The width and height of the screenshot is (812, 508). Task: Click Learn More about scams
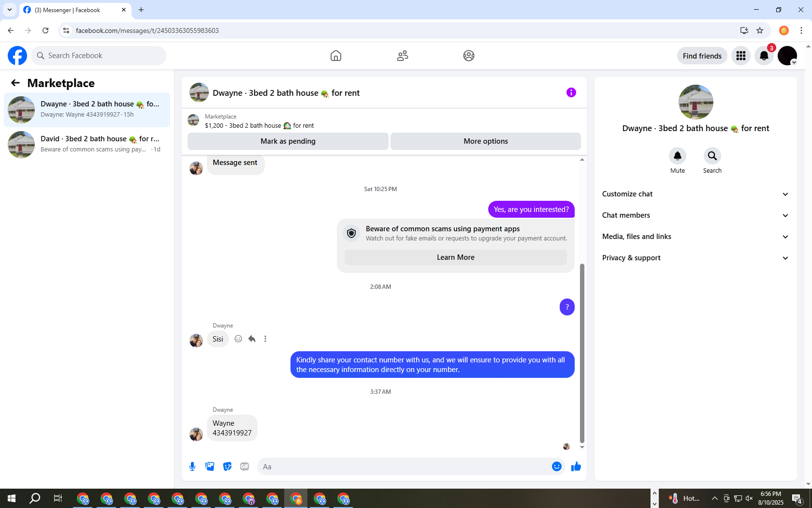[x=456, y=257]
